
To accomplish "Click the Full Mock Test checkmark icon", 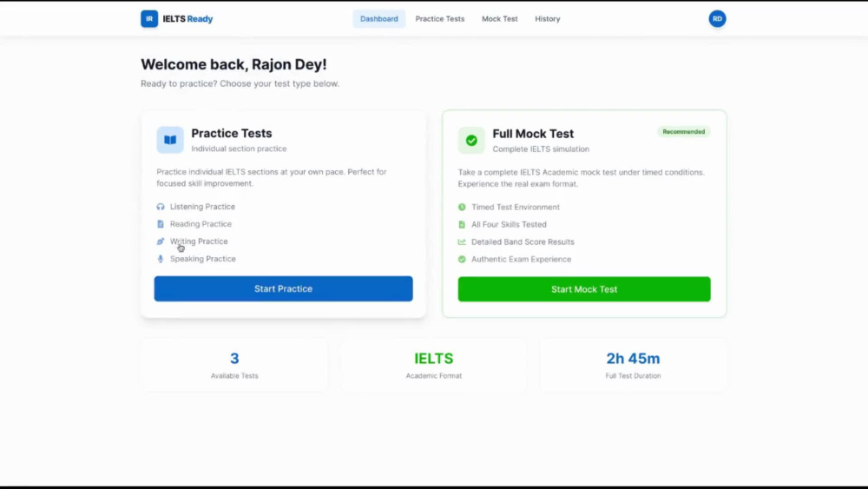I will click(x=471, y=141).
